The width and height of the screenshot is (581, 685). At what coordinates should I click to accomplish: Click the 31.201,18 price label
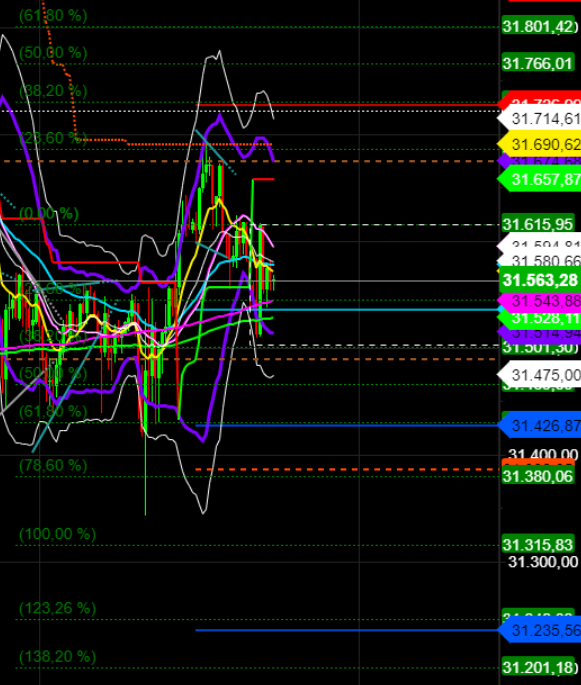click(538, 668)
